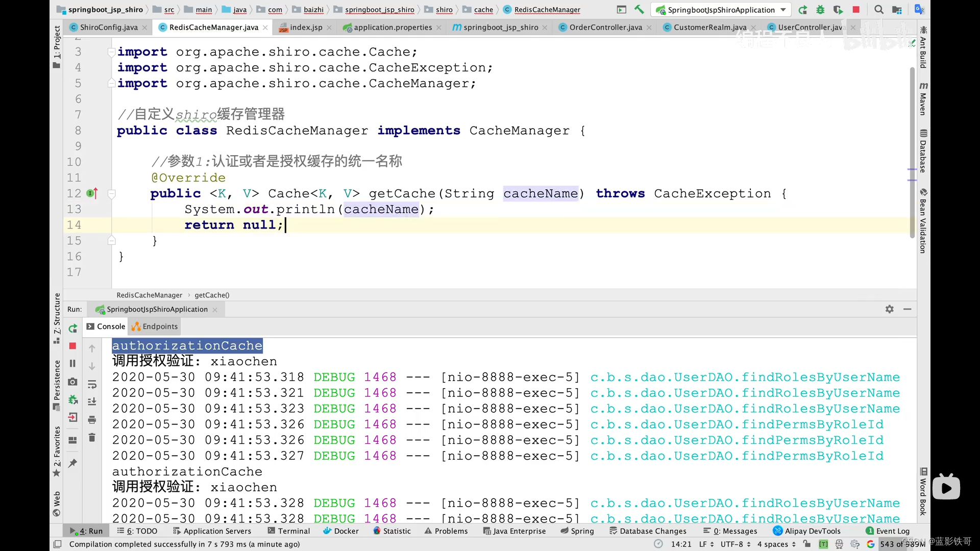Open the Terminal tool window
This screenshot has width=980, height=551.
click(x=289, y=531)
